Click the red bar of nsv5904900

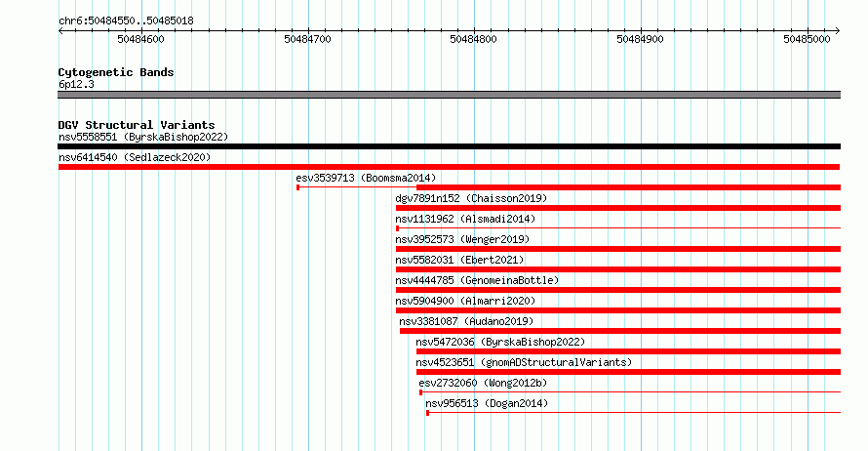coord(618,310)
